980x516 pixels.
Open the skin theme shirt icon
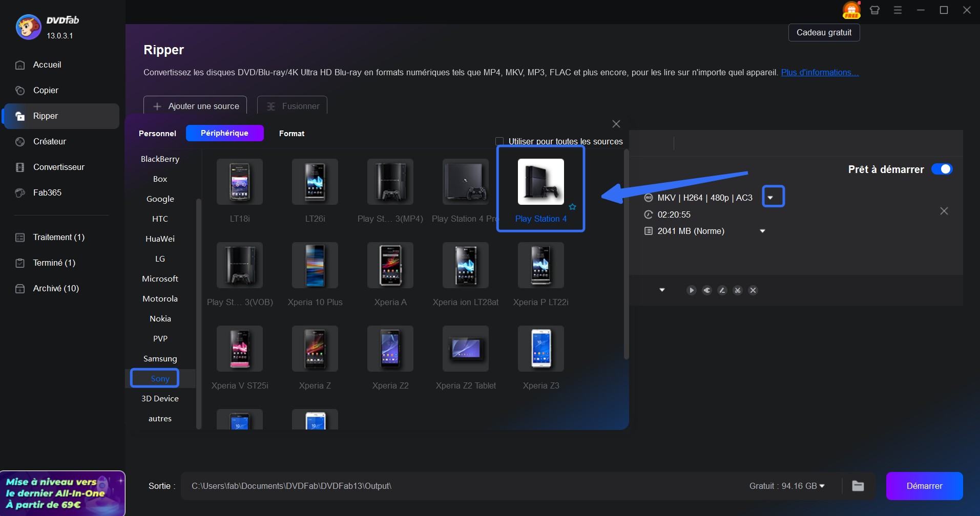point(874,10)
